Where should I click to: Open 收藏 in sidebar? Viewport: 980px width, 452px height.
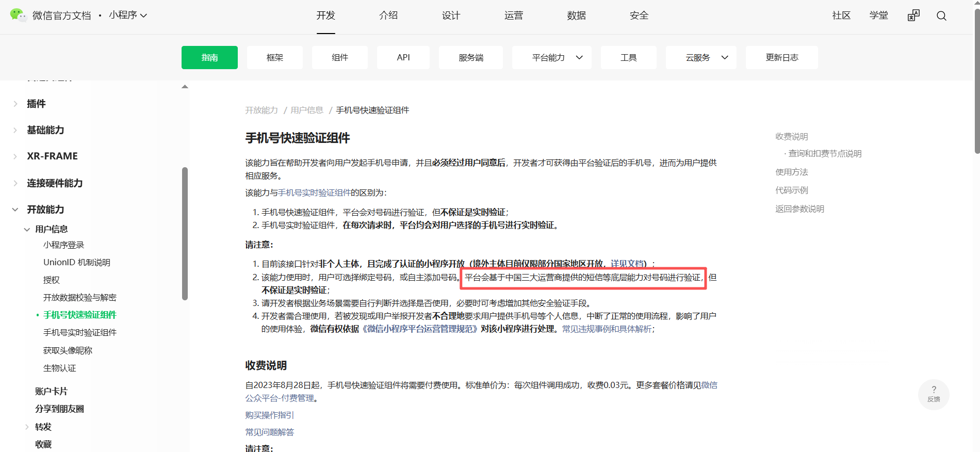[43, 444]
